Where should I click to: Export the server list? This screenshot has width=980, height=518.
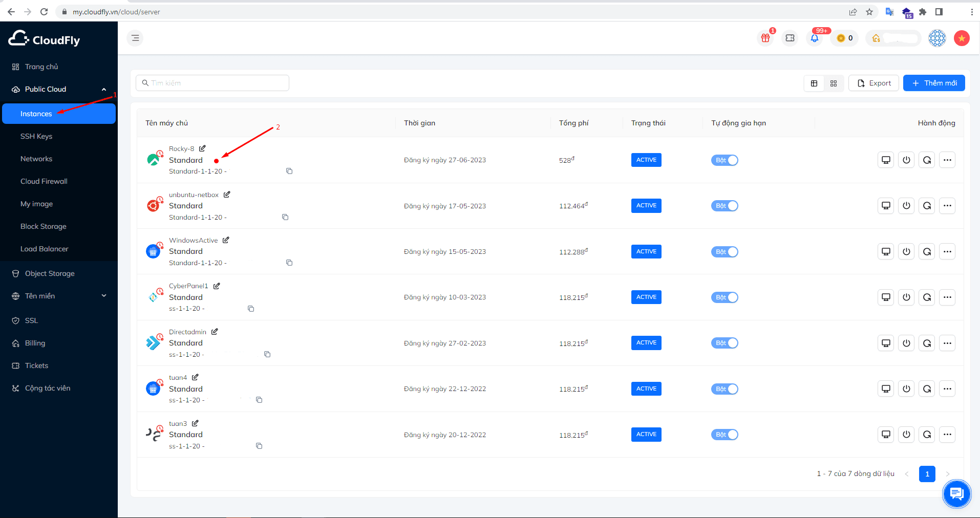click(874, 83)
